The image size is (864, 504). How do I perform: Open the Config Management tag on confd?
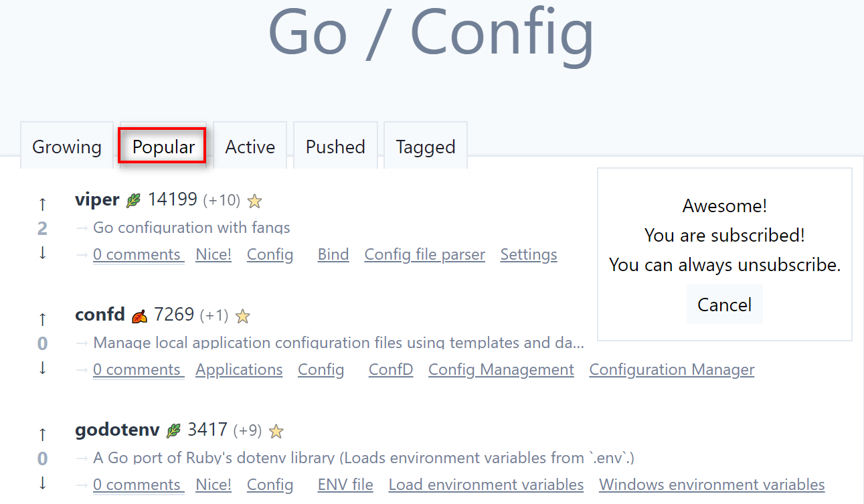tap(501, 369)
